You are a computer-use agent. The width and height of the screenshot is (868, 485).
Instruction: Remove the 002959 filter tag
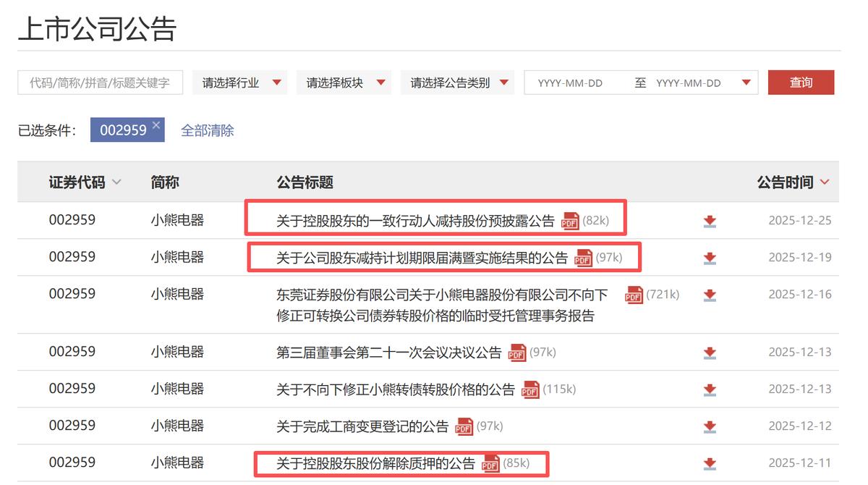coord(156,126)
